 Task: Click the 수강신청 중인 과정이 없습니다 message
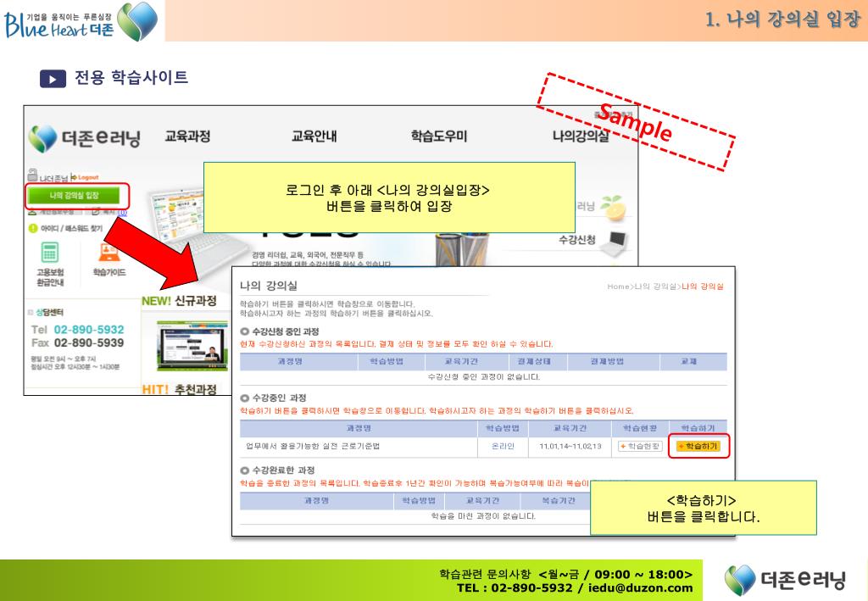pyautogui.click(x=484, y=377)
